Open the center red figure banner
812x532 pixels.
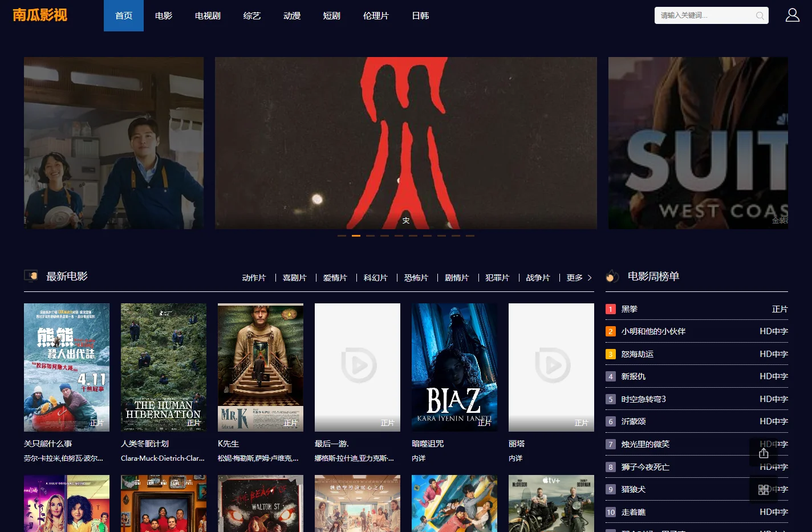pos(406,143)
